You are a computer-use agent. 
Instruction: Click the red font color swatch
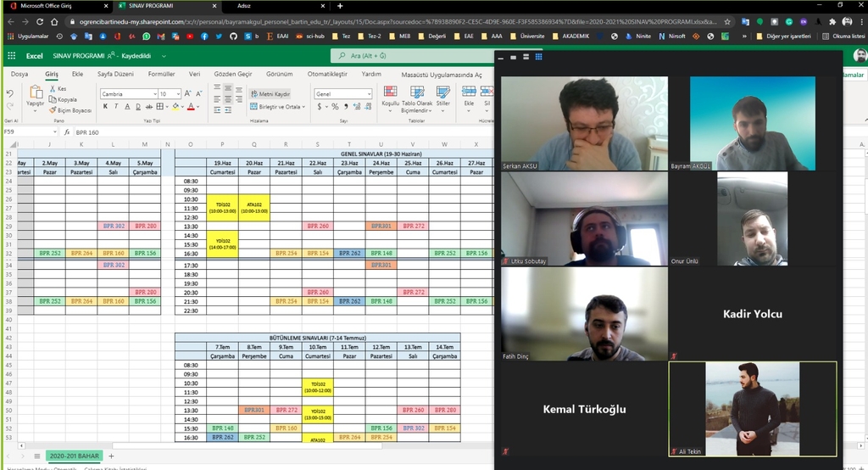point(192,107)
